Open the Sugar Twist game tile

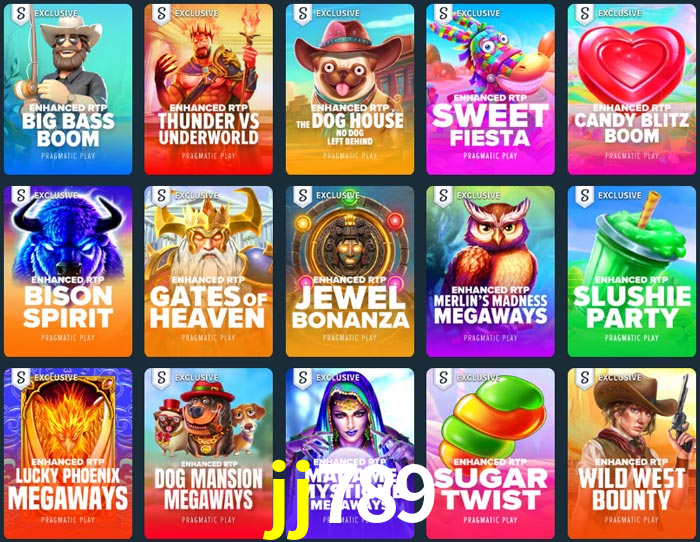[x=490, y=454]
